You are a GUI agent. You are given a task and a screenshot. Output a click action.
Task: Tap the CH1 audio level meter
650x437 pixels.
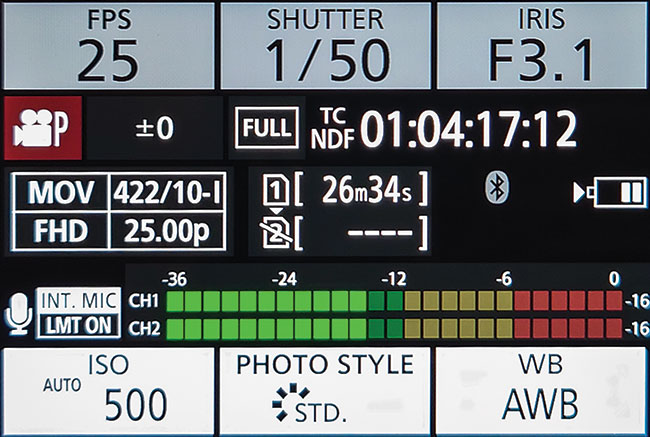(394, 301)
